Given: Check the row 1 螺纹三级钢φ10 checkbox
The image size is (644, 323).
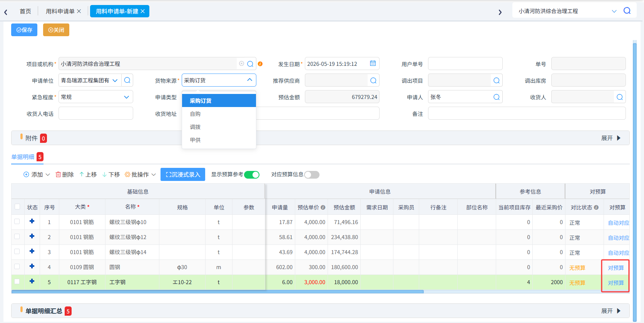Looking at the screenshot, I should (17, 221).
